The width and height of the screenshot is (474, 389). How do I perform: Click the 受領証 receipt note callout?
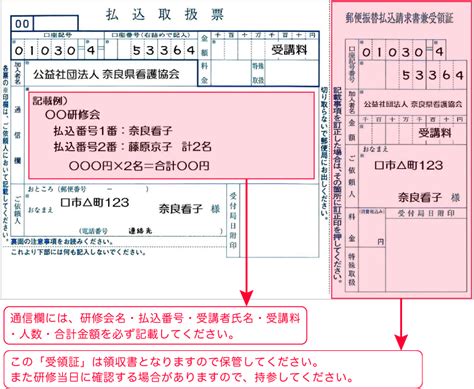point(213,369)
